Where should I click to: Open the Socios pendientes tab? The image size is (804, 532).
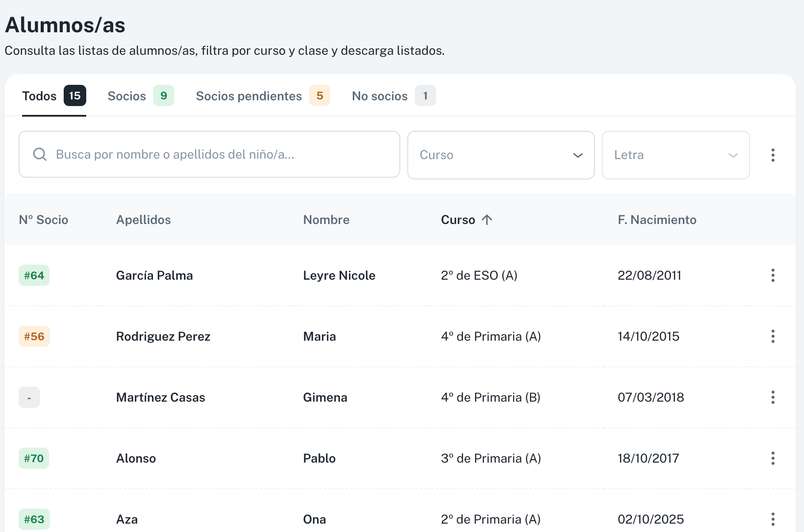tap(263, 96)
